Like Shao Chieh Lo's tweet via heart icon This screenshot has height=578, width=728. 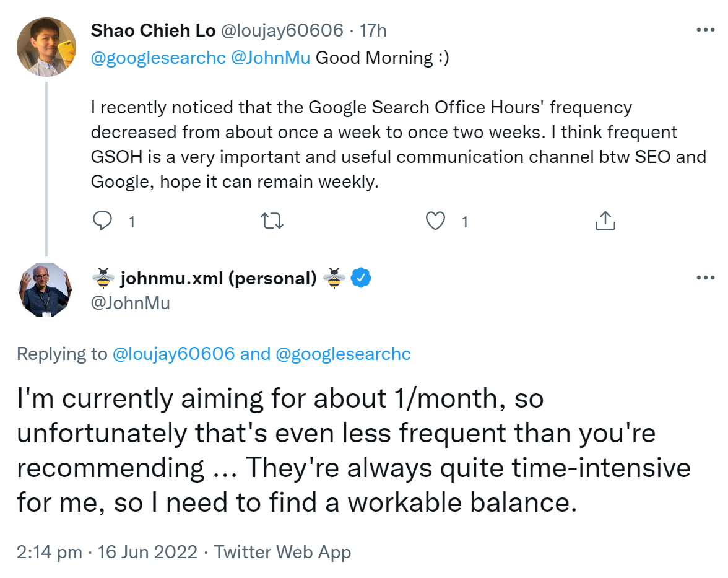435,221
